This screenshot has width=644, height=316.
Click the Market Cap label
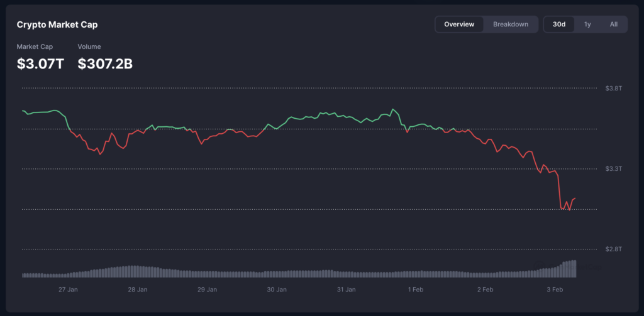pyautogui.click(x=35, y=46)
